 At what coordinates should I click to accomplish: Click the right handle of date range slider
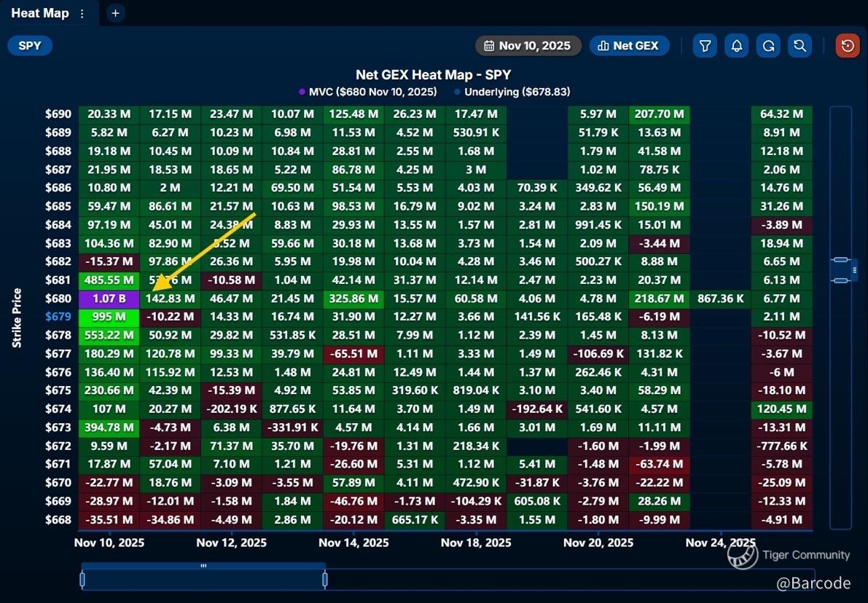[324, 580]
